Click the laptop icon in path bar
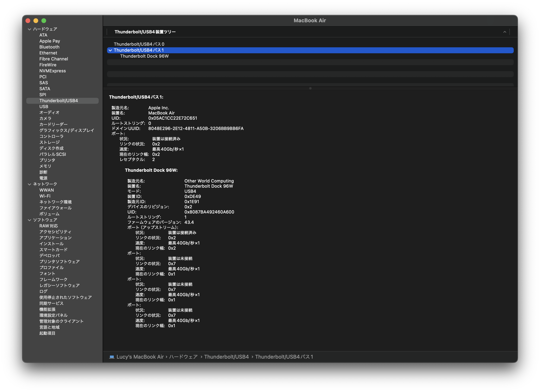540x392 pixels. [x=112, y=357]
